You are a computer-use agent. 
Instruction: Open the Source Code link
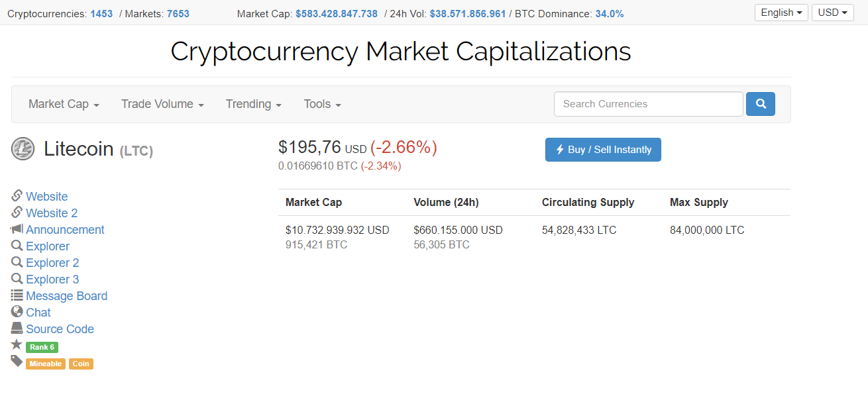60,329
